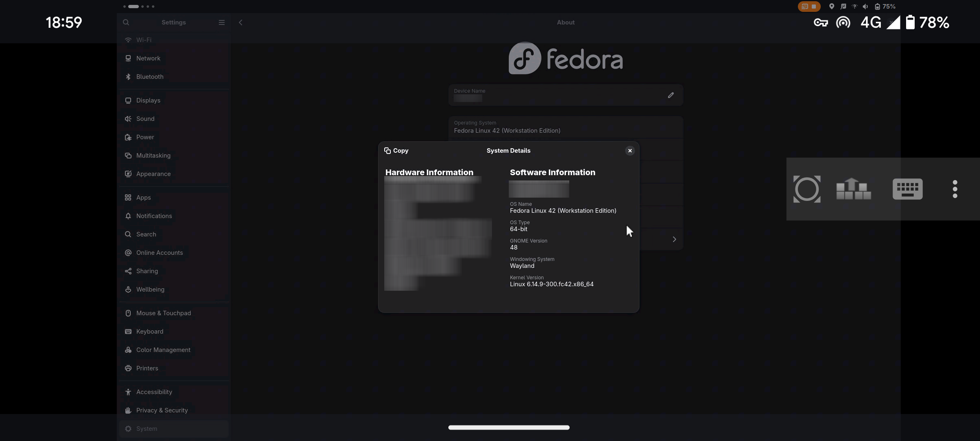Tap the hotspot icon in the status bar
This screenshot has height=441, width=980.
tap(843, 22)
